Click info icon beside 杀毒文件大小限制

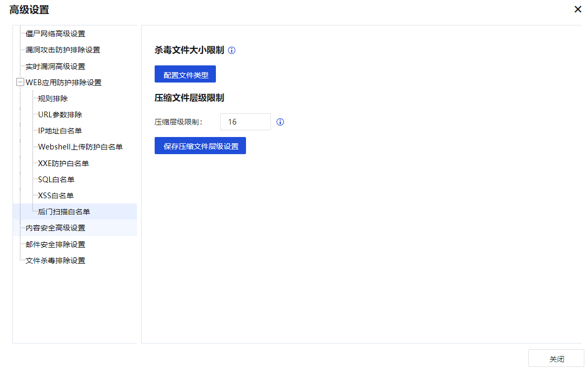tap(232, 50)
